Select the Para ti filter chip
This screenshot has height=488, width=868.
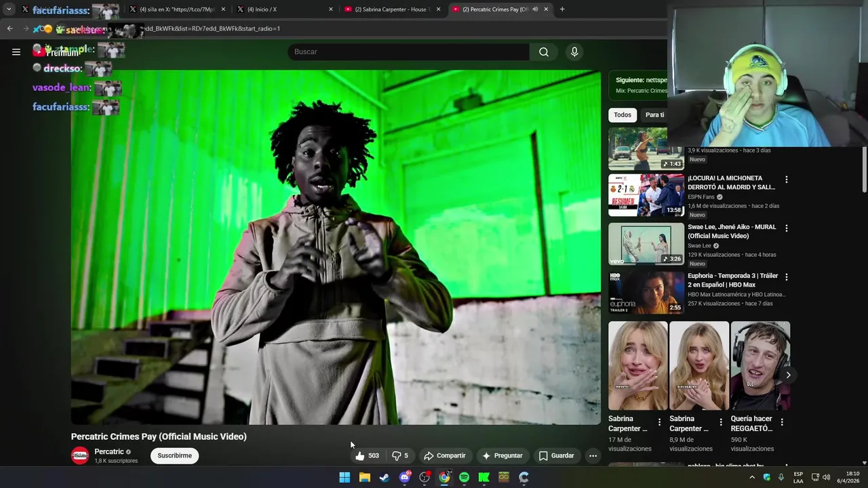pyautogui.click(x=654, y=115)
